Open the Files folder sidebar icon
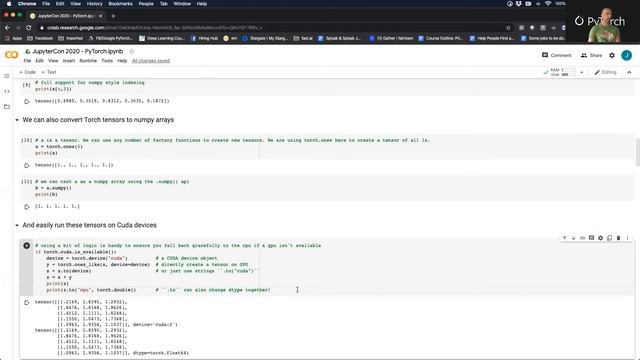640x360 pixels. pyautogui.click(x=7, y=107)
